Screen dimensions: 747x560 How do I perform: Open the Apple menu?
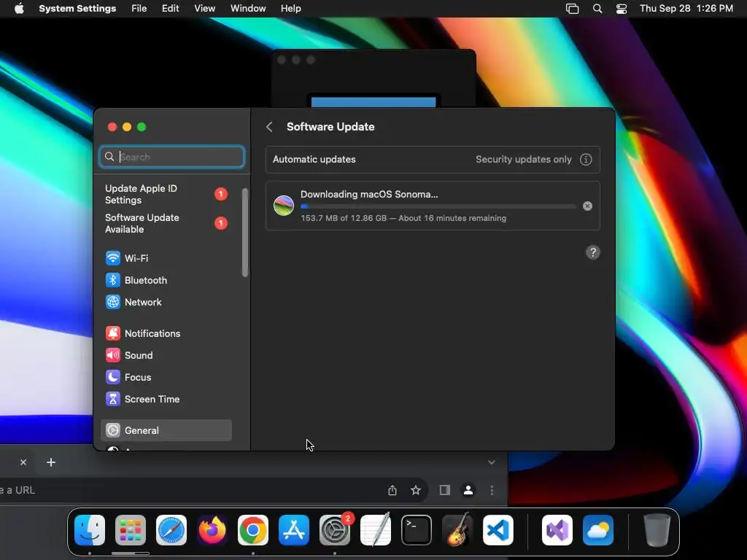pyautogui.click(x=19, y=9)
